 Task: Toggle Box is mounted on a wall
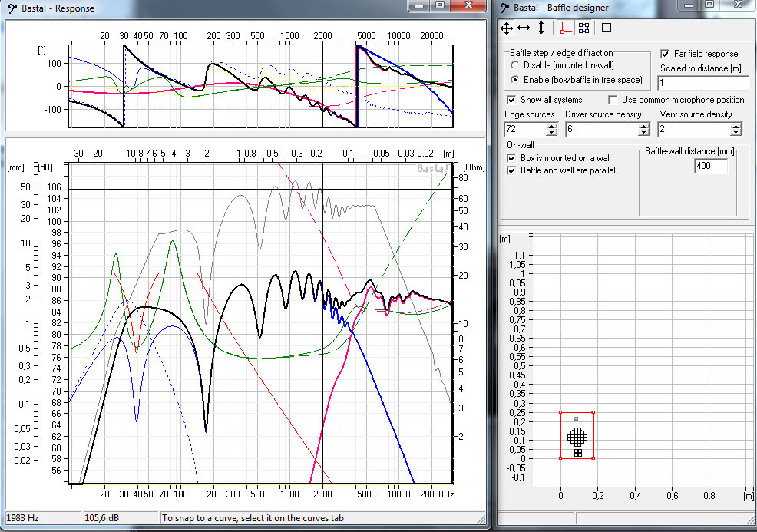tap(512, 158)
